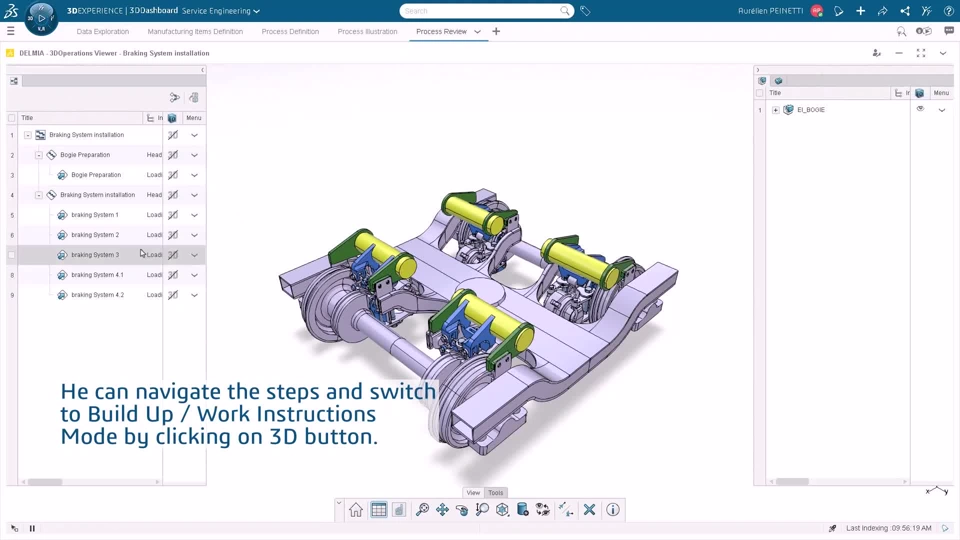The width and height of the screenshot is (960, 540).
Task: Toggle 3D button for Braking System installation row 1
Action: [x=173, y=135]
